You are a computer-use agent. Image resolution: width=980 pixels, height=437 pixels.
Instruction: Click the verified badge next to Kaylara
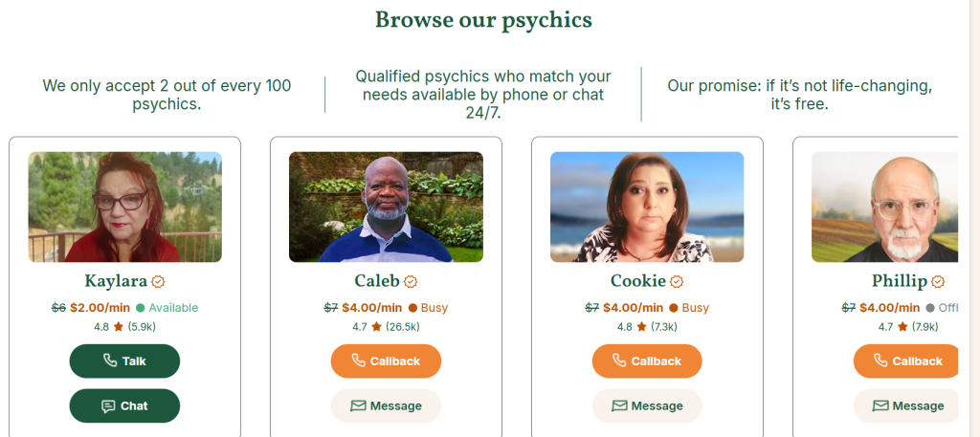point(159,282)
